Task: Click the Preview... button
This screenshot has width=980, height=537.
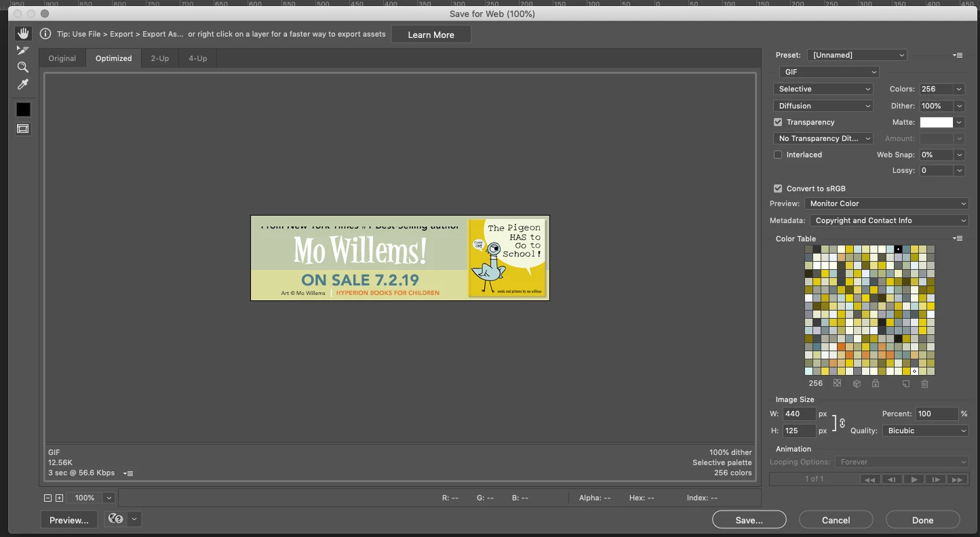Action: tap(69, 520)
